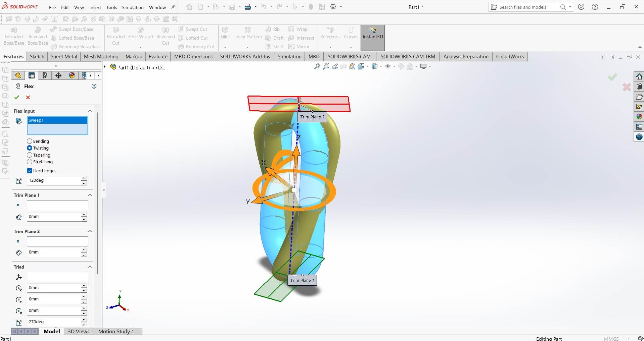Viewport: 644px width, 341px height.
Task: Open the Curves dropdown arrow
Action: click(351, 47)
